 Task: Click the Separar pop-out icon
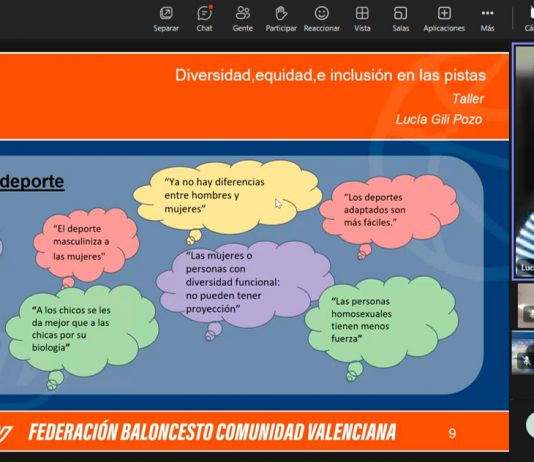click(x=166, y=19)
